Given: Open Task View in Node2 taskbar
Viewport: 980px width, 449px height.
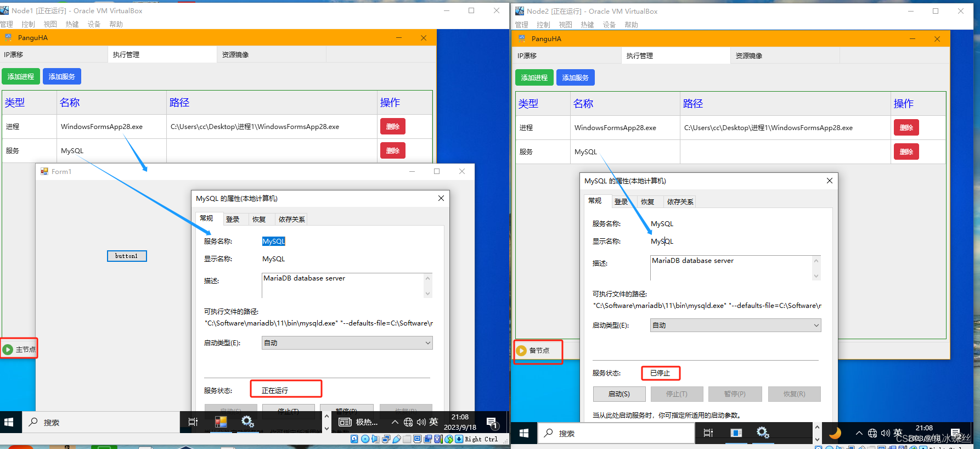Looking at the screenshot, I should (x=708, y=433).
